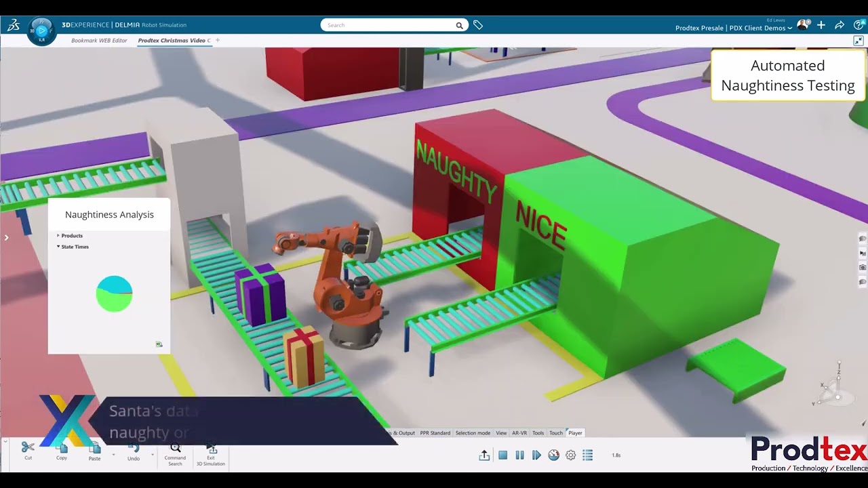Open Command Search
Screen dimensions: 868x488
coord(175,453)
